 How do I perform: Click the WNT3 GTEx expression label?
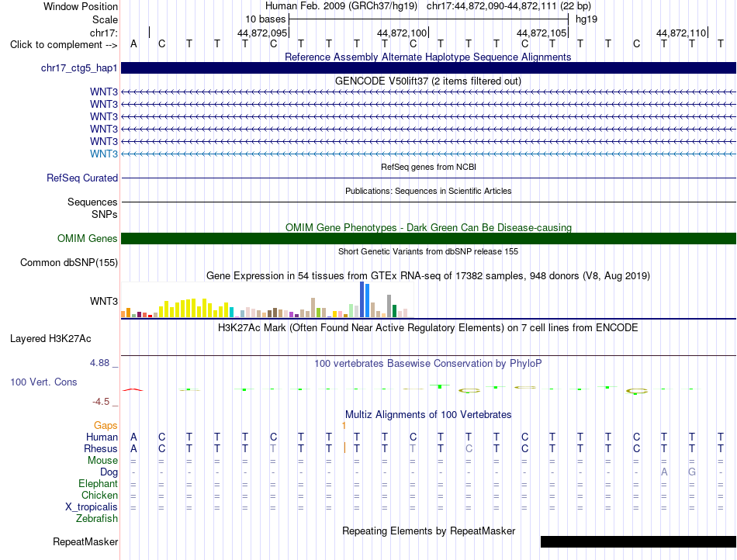tap(104, 301)
